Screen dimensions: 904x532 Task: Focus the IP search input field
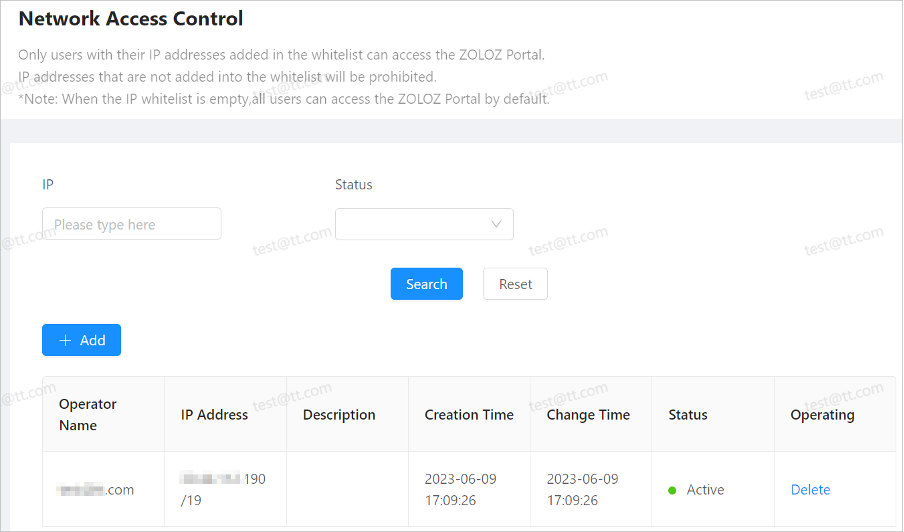[x=131, y=224]
